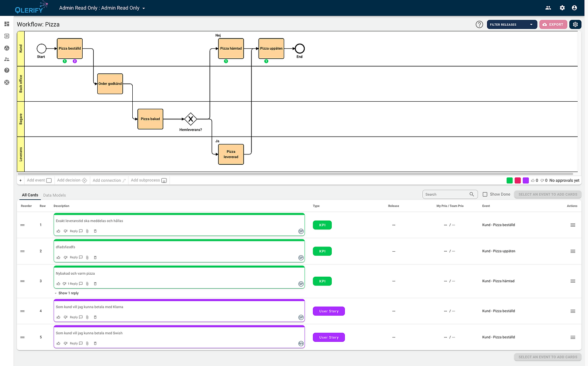This screenshot has width=588, height=366.
Task: Open workflow settings via the blue gear icon
Action: tap(575, 24)
